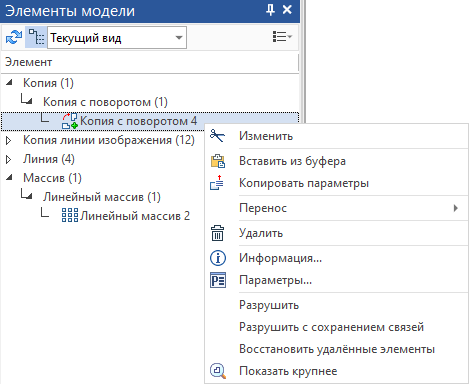Screen dimensions: 469x384
Task: Click the grid array icon of Линейный массив 2
Action: [70, 215]
